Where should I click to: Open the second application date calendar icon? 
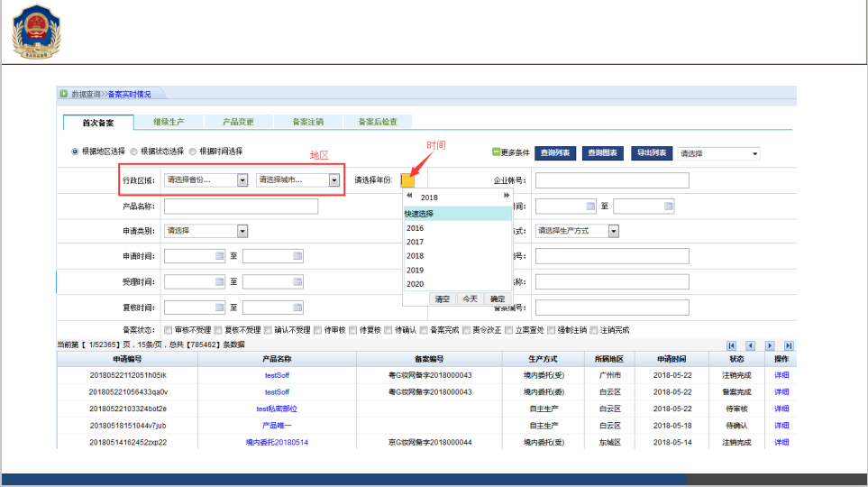point(297,256)
